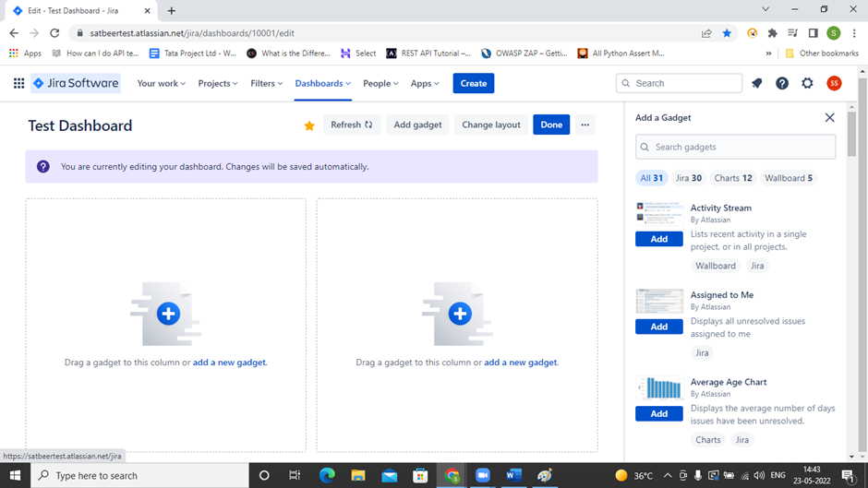
Task: Click the Done button
Action: coord(551,125)
